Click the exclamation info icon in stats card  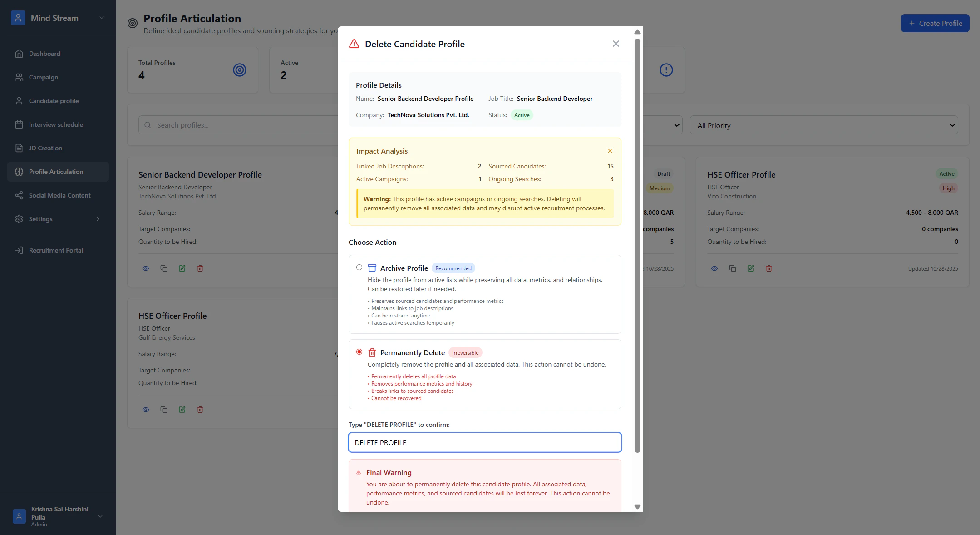666,70
